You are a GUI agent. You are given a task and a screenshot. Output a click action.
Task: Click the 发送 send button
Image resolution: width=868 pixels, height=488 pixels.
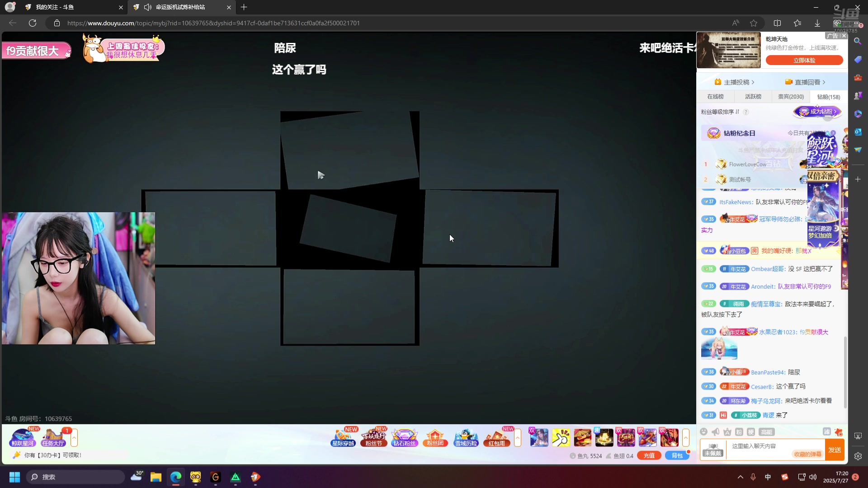pyautogui.click(x=835, y=450)
